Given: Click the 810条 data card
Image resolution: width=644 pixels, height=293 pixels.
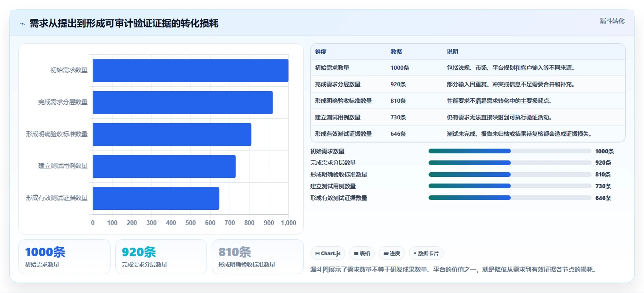Looking at the screenshot, I should coord(258,257).
